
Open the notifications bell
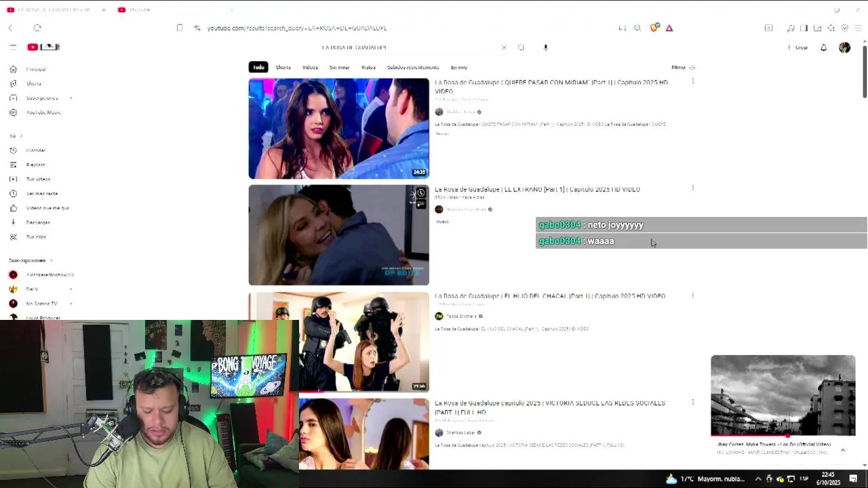pos(823,47)
